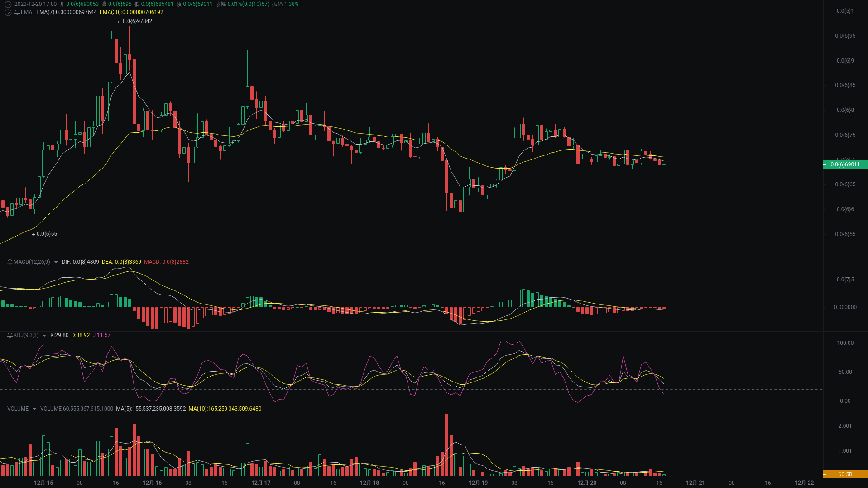Click the 0.0{6}95 price axis label
Image resolution: width=868 pixels, height=488 pixels.
[845, 36]
